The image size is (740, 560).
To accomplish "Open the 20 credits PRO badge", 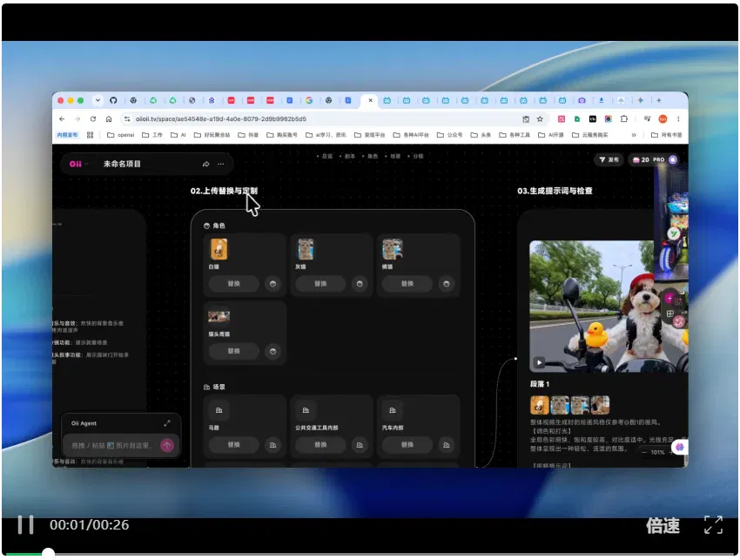I will pyautogui.click(x=649, y=159).
